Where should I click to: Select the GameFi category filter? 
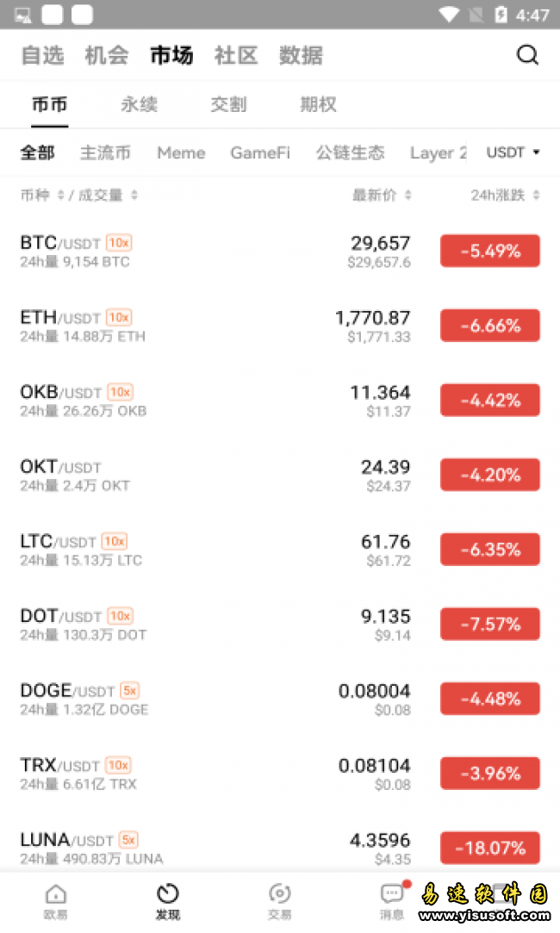[259, 153]
